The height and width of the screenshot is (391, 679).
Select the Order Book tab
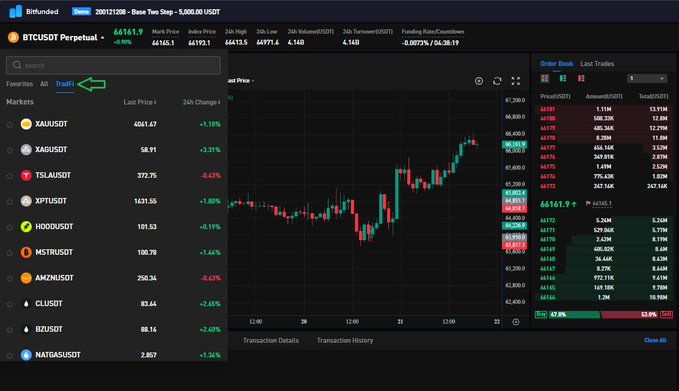[556, 64]
